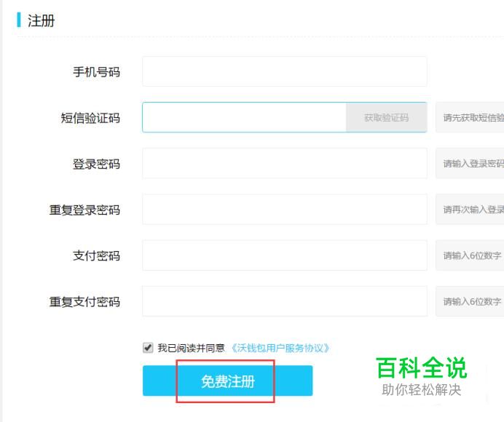Viewport: 504px width, 422px height.
Task: Click the 手机号码 input field
Action: 284,71
